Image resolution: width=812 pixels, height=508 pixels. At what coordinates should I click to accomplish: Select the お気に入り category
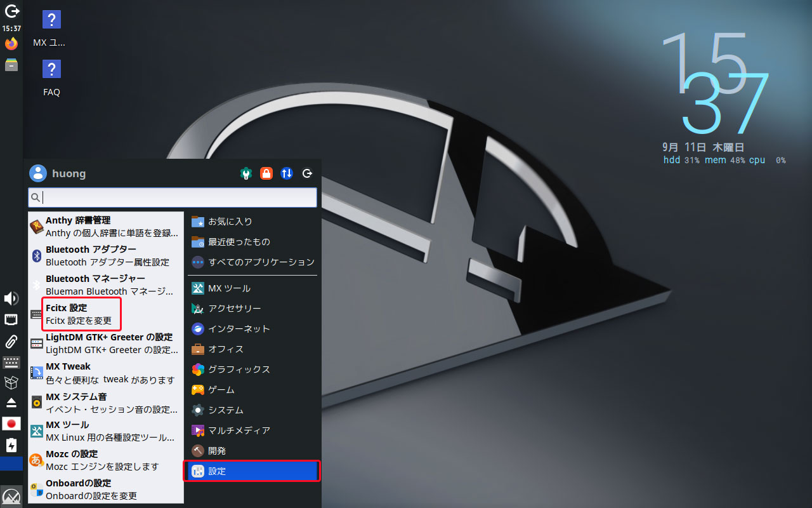(252, 222)
